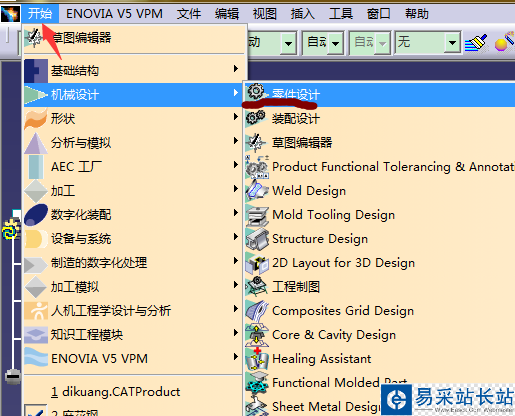
Task: Open the 窗口 (Window) menu
Action: [379, 14]
